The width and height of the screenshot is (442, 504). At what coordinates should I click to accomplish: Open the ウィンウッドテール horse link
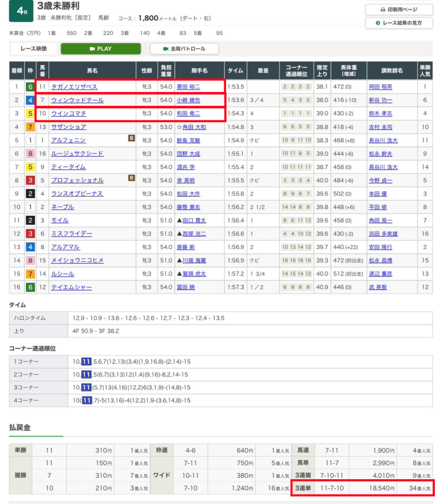[77, 100]
